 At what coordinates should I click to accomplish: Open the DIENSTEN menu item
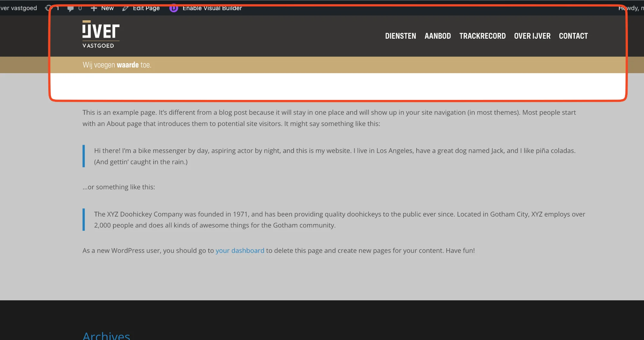click(400, 36)
